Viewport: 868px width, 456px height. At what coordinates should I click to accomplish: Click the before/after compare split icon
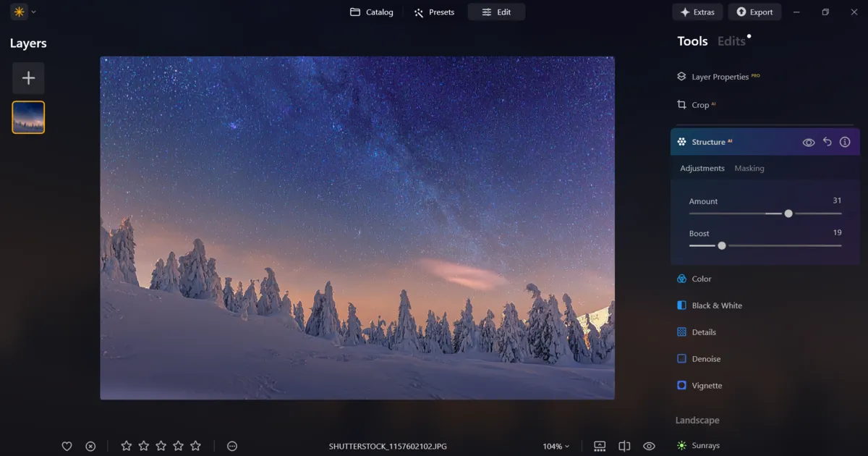625,447
